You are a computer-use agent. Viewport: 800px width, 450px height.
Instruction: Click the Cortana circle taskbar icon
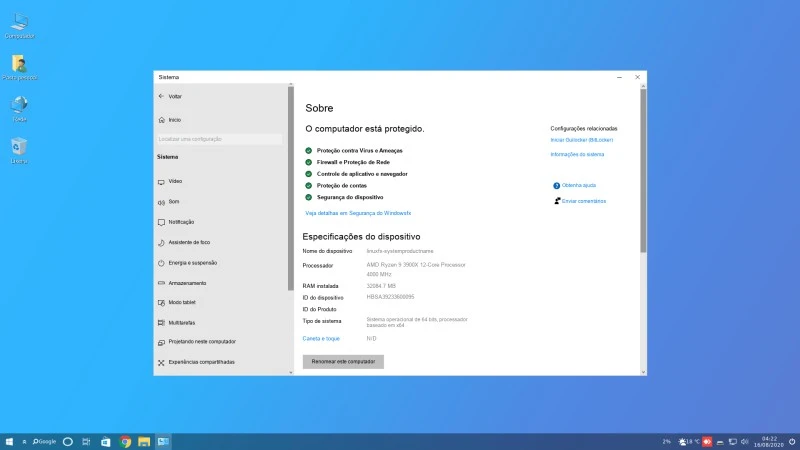(67, 442)
